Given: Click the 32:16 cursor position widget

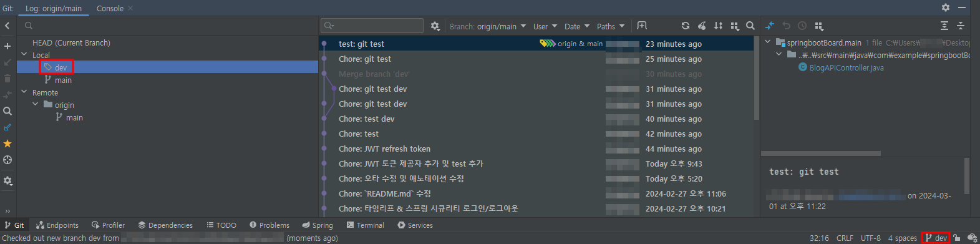Looking at the screenshot, I should pos(819,238).
